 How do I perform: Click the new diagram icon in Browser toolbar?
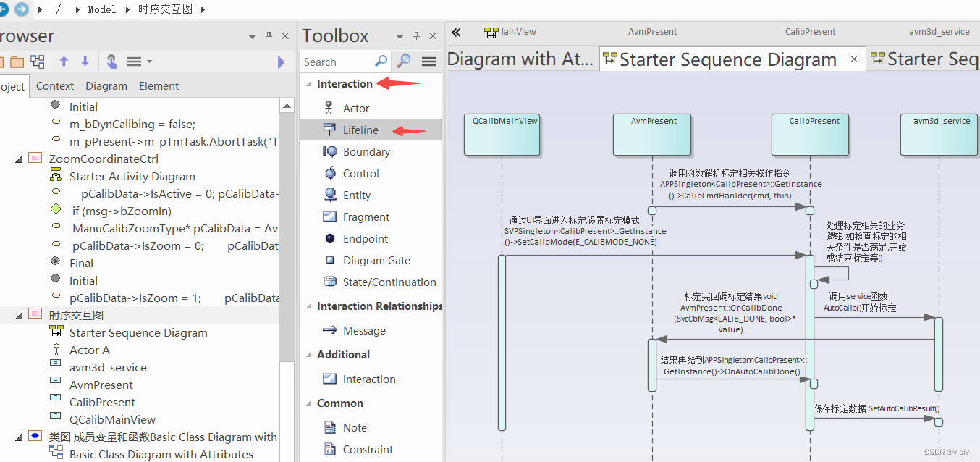[38, 62]
